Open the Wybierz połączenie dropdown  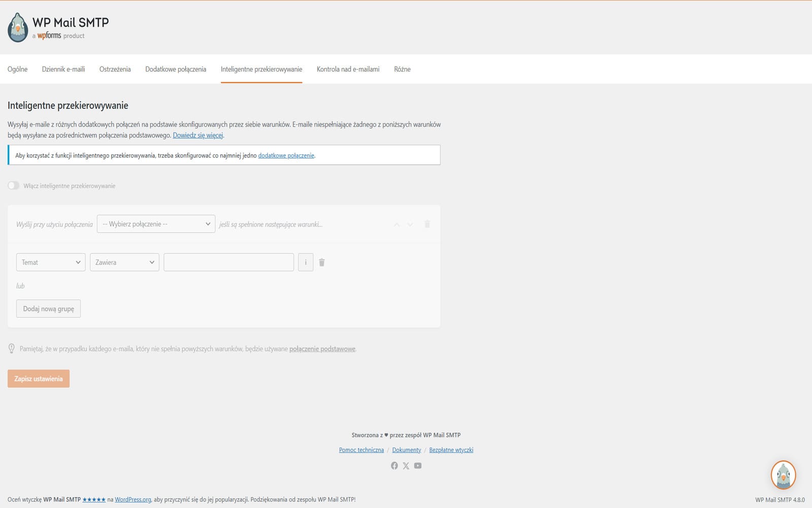coord(156,224)
